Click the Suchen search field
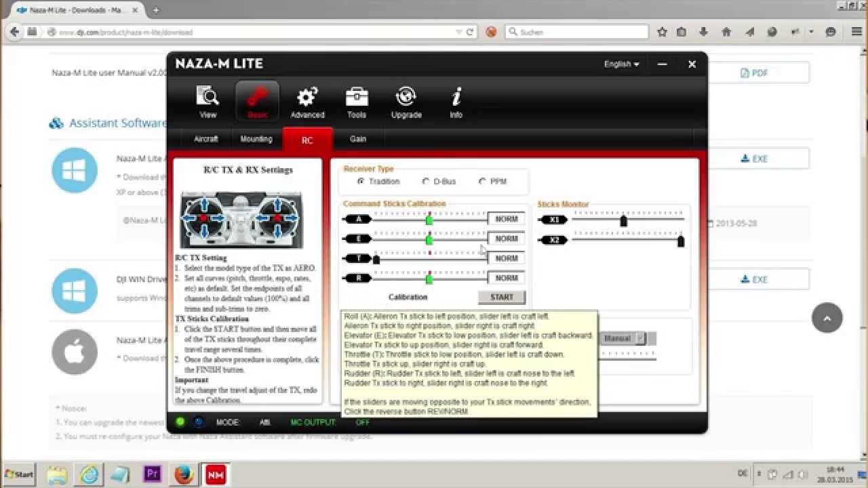Viewport: 868px width, 488px height. coord(576,32)
